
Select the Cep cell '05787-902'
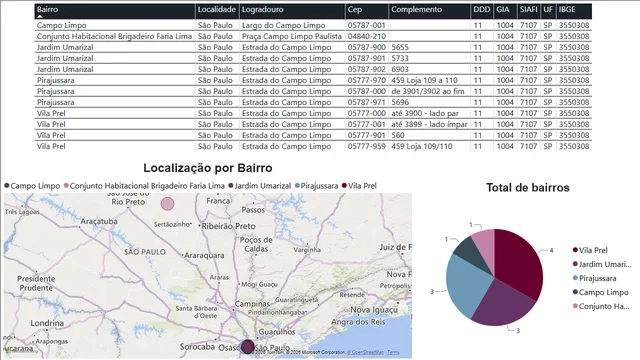367,69
